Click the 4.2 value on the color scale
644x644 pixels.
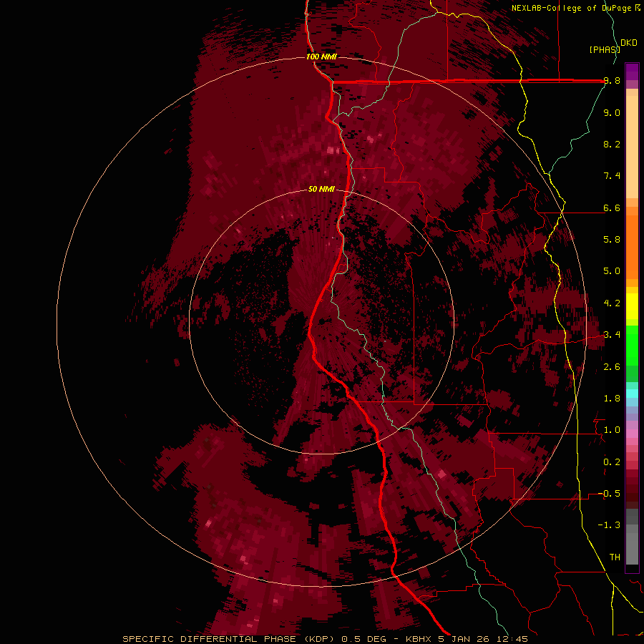pyautogui.click(x=612, y=303)
